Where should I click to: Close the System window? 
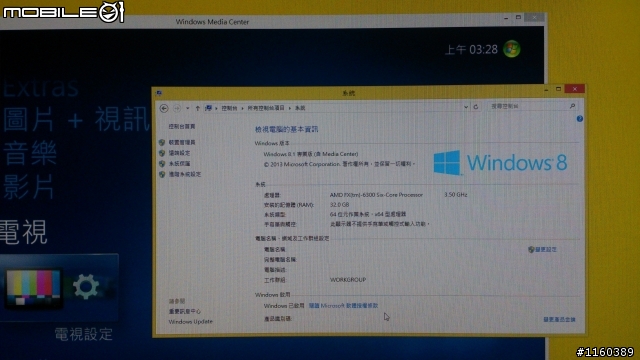pyautogui.click(x=575, y=89)
